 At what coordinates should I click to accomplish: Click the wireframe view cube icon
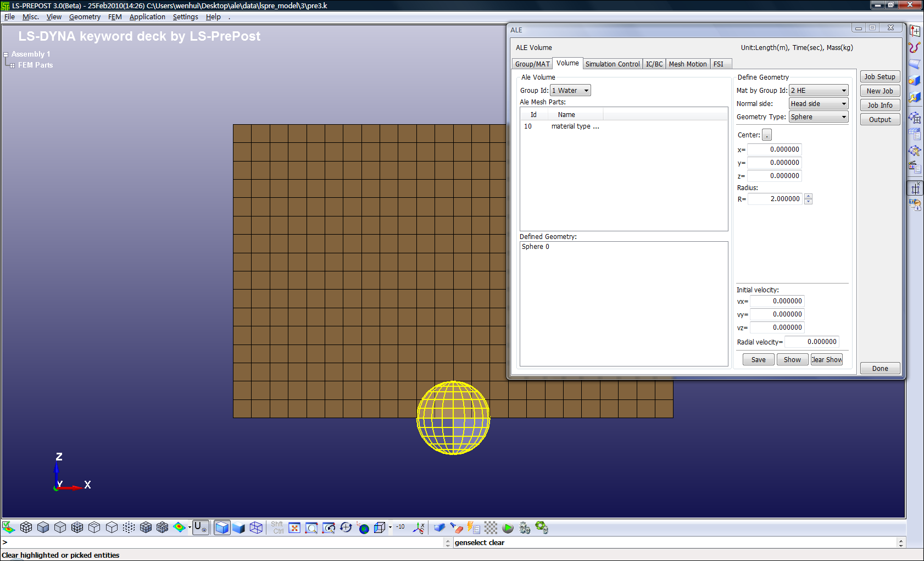click(x=256, y=528)
